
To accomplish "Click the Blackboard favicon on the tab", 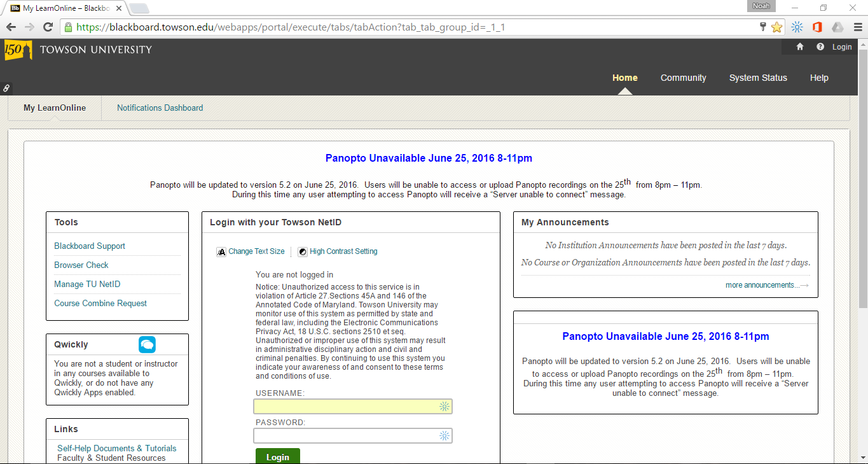I will click(x=15, y=8).
